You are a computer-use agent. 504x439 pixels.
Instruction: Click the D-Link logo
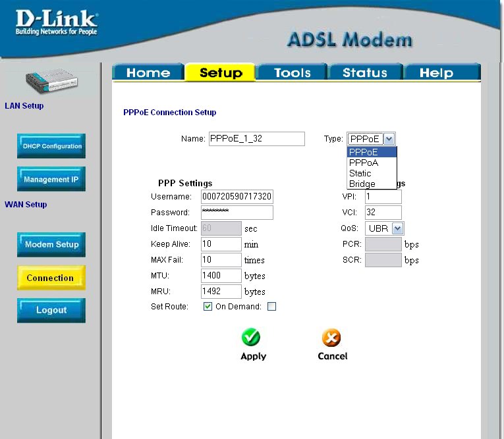[57, 22]
